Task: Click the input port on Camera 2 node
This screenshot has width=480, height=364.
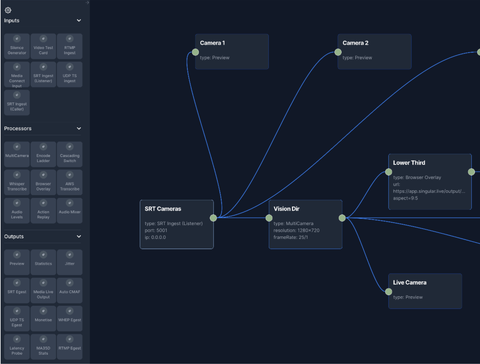Action: [x=338, y=52]
